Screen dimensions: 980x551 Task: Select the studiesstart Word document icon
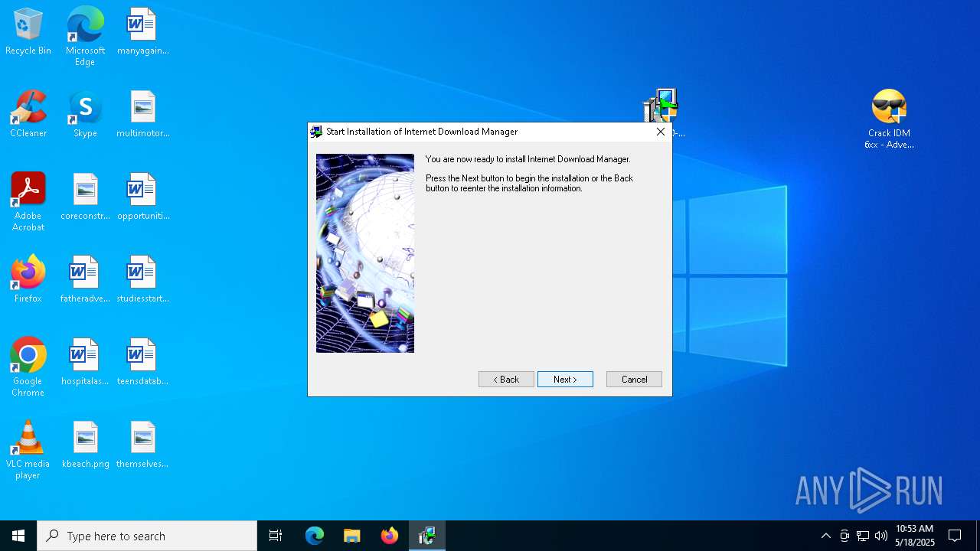(x=142, y=280)
